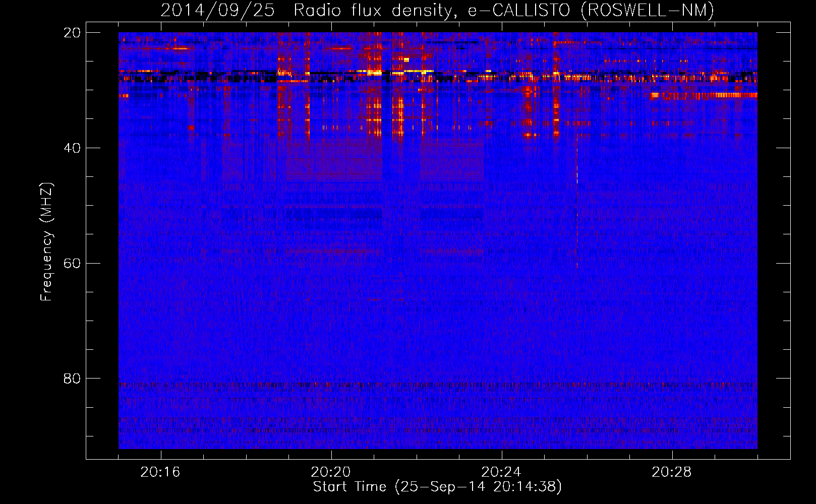816x504 pixels.
Task: Click the '20:20' time tick label
Action: click(x=331, y=472)
